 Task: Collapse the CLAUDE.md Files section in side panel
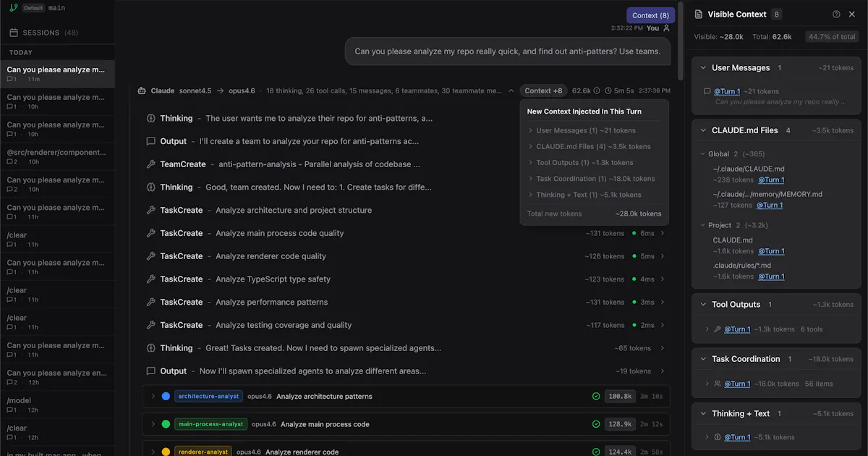[703, 131]
